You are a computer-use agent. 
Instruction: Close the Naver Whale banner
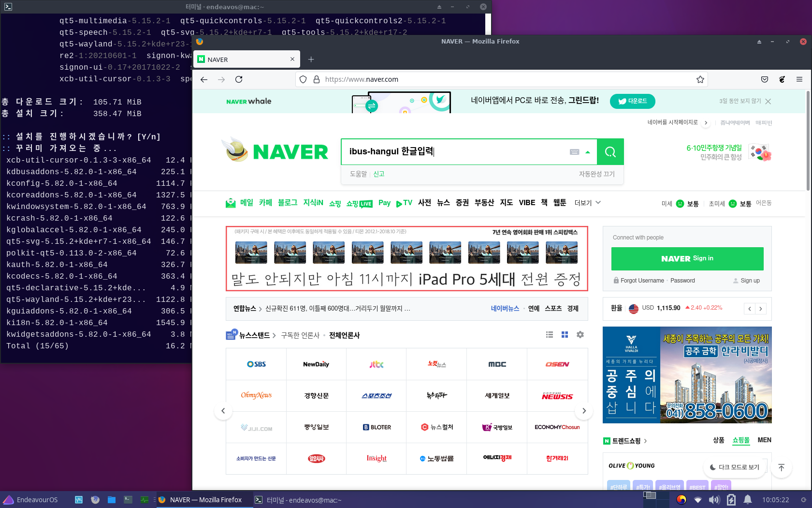click(x=768, y=101)
